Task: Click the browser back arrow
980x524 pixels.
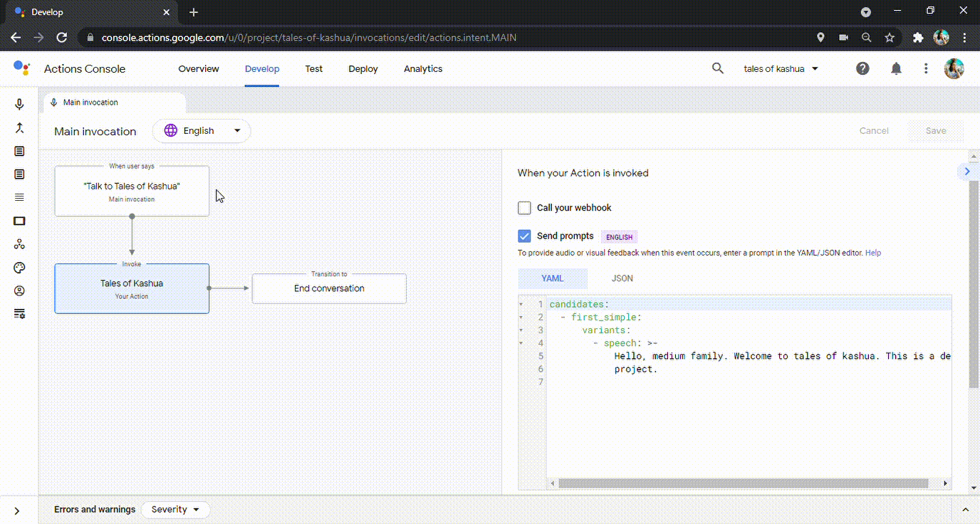Action: tap(16, 38)
